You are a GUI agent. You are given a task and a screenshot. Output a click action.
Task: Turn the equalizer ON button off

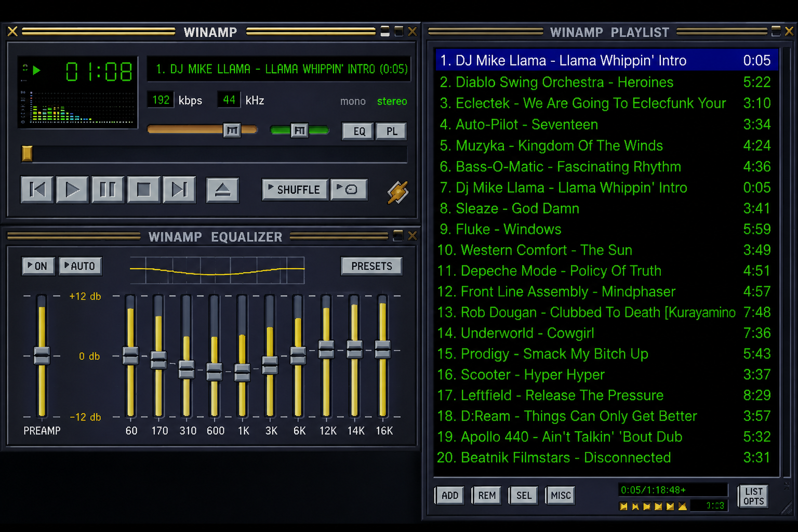point(38,266)
